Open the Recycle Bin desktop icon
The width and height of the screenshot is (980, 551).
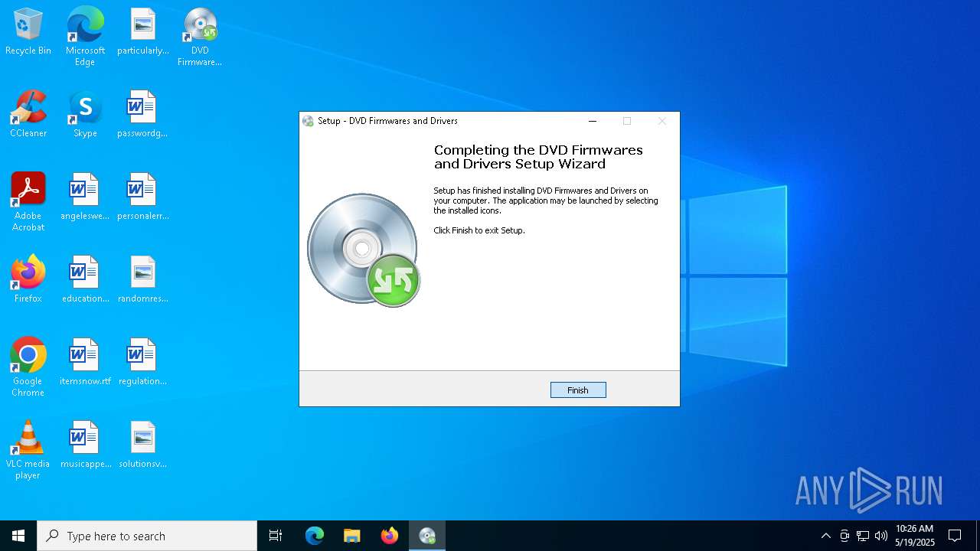(x=28, y=33)
